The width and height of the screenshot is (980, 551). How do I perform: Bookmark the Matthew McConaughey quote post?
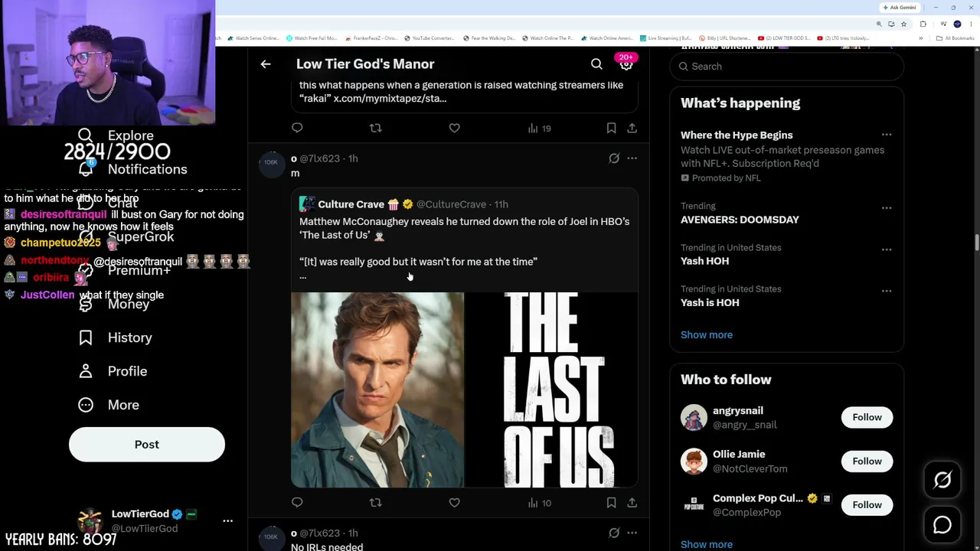(x=611, y=503)
